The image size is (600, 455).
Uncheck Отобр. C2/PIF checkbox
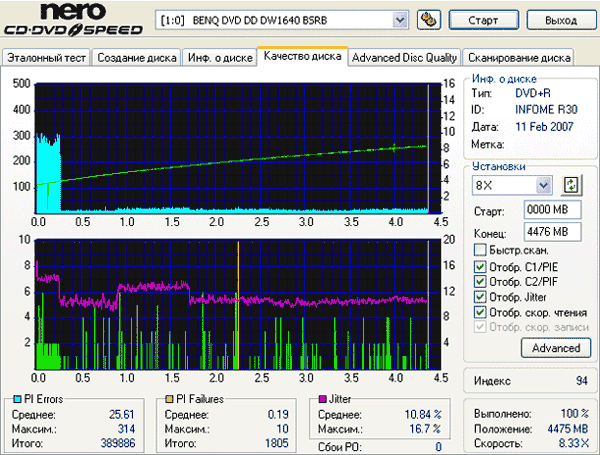pyautogui.click(x=480, y=282)
